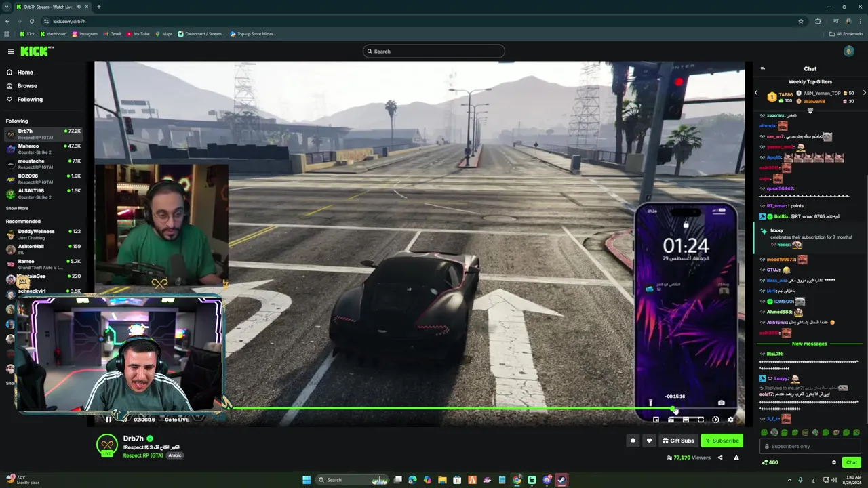Open the Kick bookmark

coord(27,34)
